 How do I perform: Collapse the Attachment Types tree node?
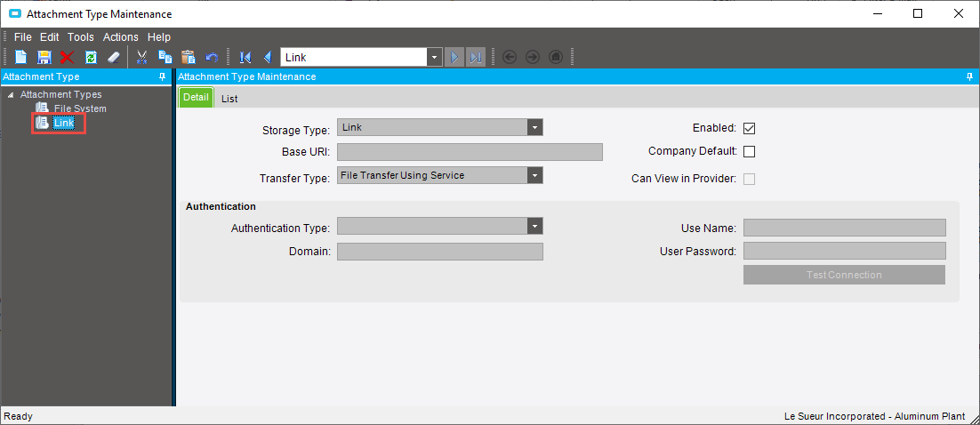tap(11, 95)
